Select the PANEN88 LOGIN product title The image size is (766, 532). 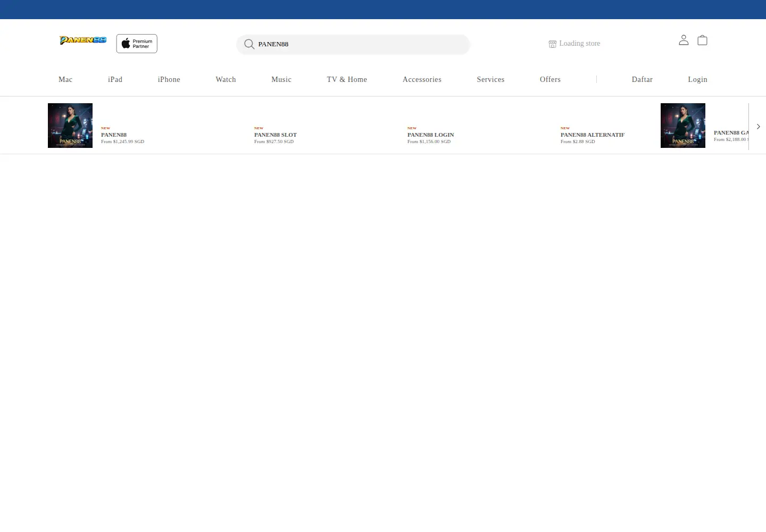(x=431, y=135)
